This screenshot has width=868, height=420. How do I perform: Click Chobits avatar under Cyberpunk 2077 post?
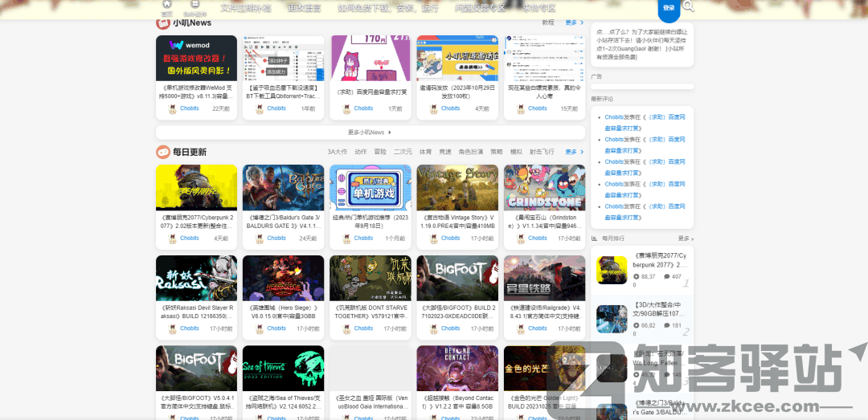pos(173,239)
